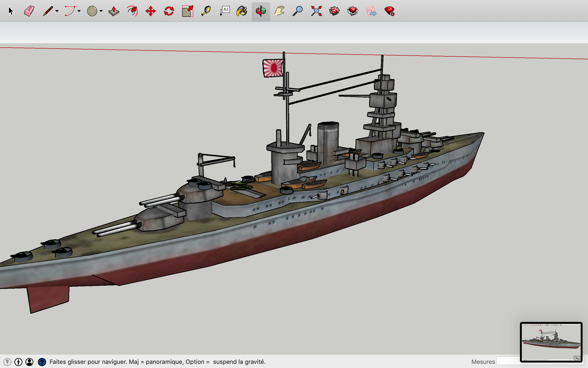This screenshot has height=368, width=588.
Task: Activate the Orbit tool
Action: pos(261,11)
